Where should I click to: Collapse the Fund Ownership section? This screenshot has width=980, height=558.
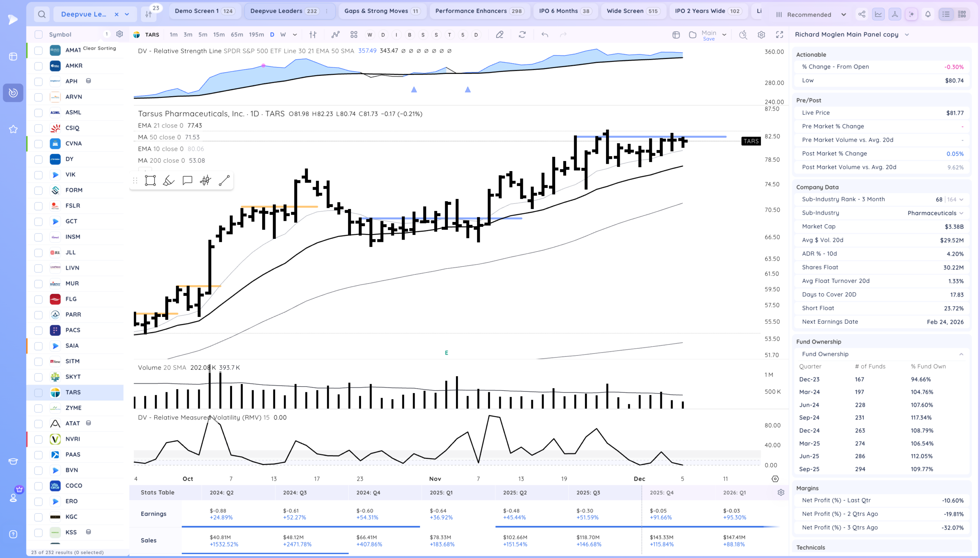(x=961, y=354)
